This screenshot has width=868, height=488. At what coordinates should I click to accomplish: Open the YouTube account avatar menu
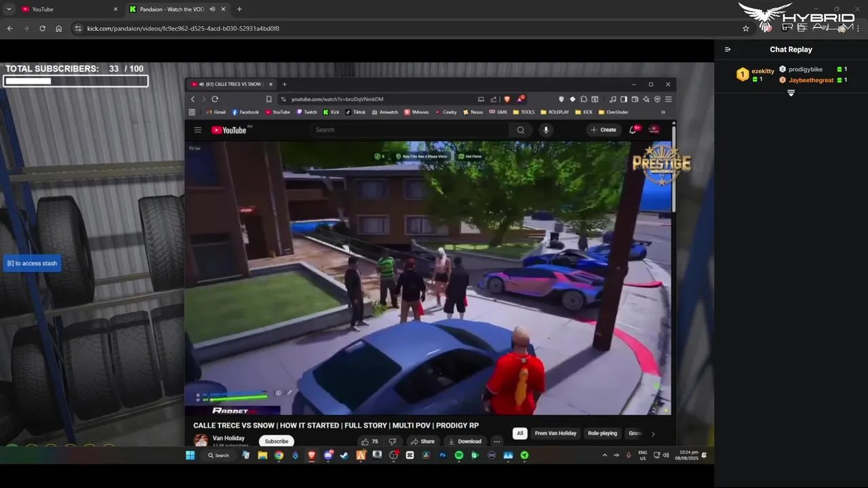click(x=654, y=129)
